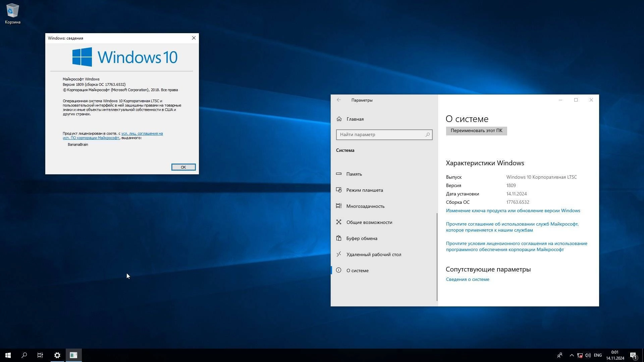Select the winver app taskbar button
Image resolution: width=644 pixels, height=362 pixels.
click(x=73, y=355)
